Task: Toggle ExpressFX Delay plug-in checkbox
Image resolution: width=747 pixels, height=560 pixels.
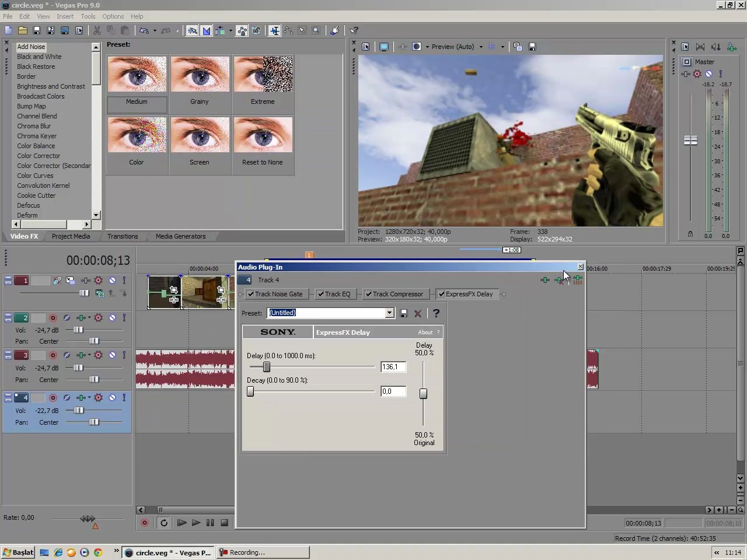Action: pyautogui.click(x=441, y=294)
